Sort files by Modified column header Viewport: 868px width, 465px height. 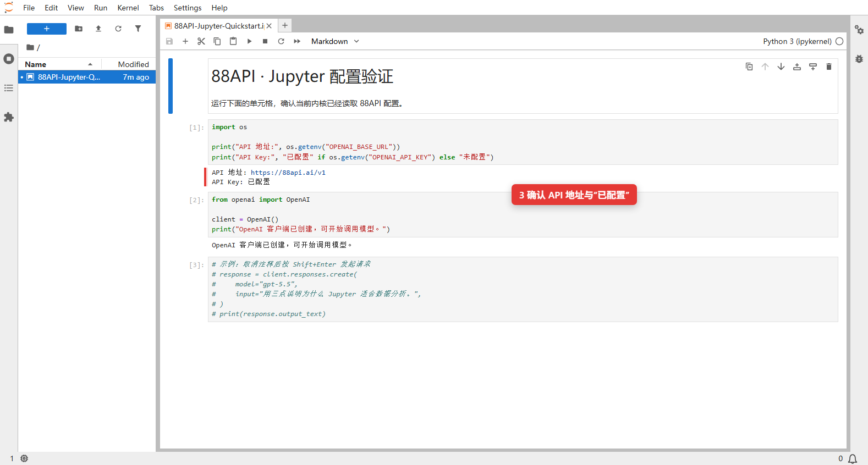point(129,64)
